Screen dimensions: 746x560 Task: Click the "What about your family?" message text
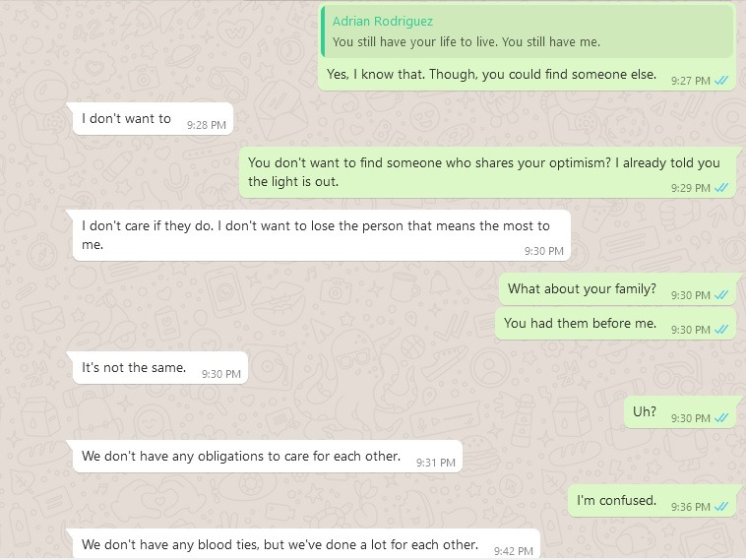pyautogui.click(x=582, y=289)
